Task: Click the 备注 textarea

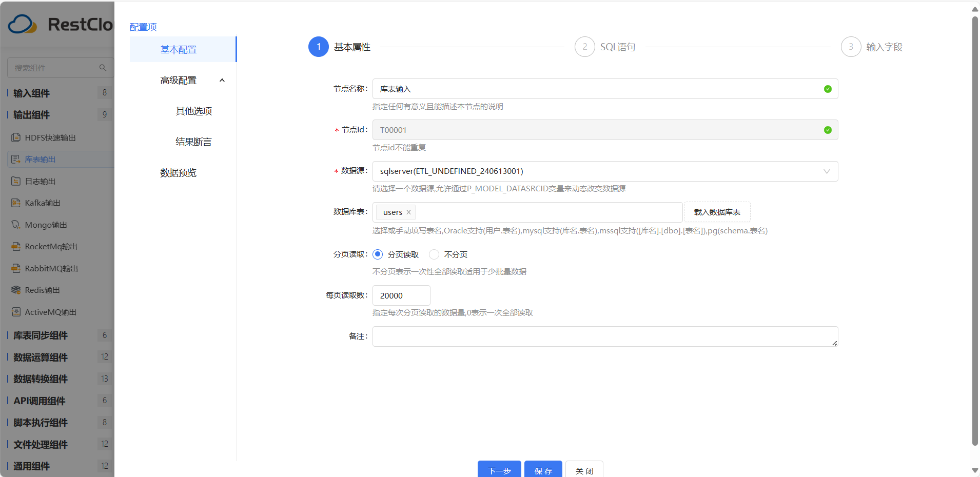Action: [605, 336]
